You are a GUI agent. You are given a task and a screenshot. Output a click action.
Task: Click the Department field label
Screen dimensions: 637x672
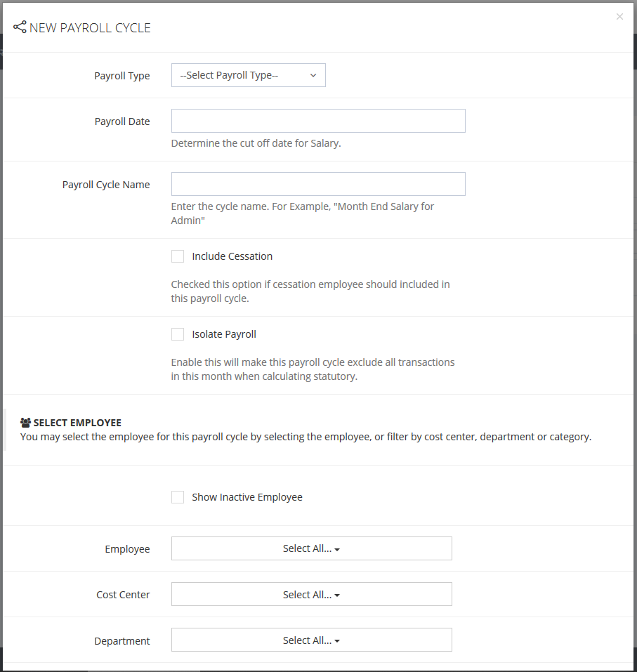[x=122, y=641]
